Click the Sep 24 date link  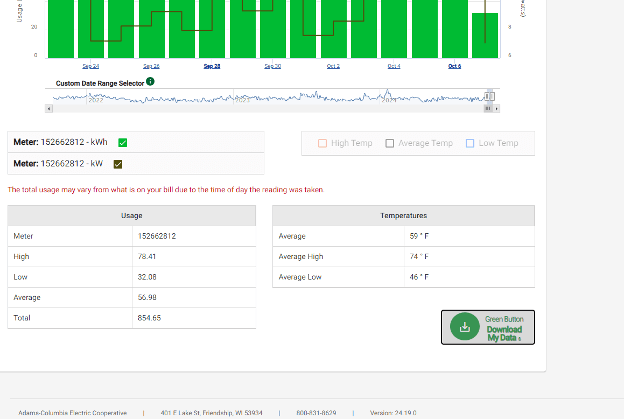click(91, 66)
